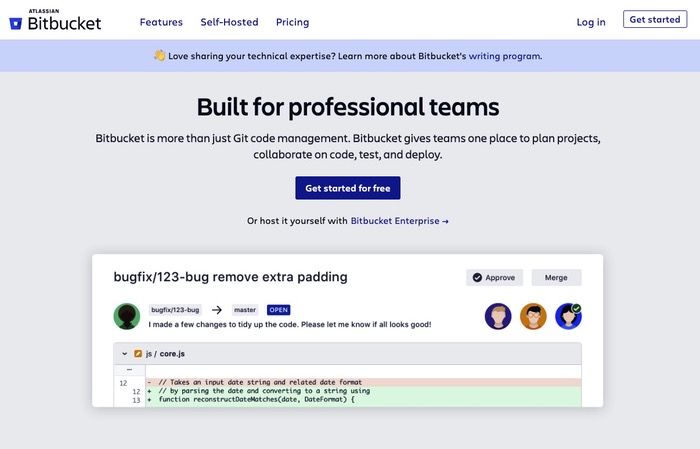Image resolution: width=700 pixels, height=449 pixels.
Task: Click the approved reviewer avatar with checkmark
Action: point(568,316)
